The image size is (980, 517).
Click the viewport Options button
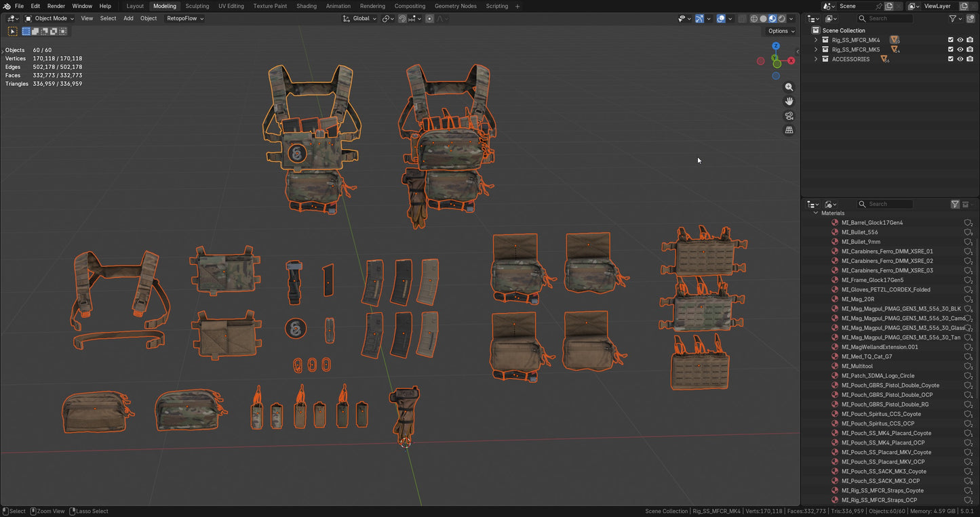pos(781,31)
